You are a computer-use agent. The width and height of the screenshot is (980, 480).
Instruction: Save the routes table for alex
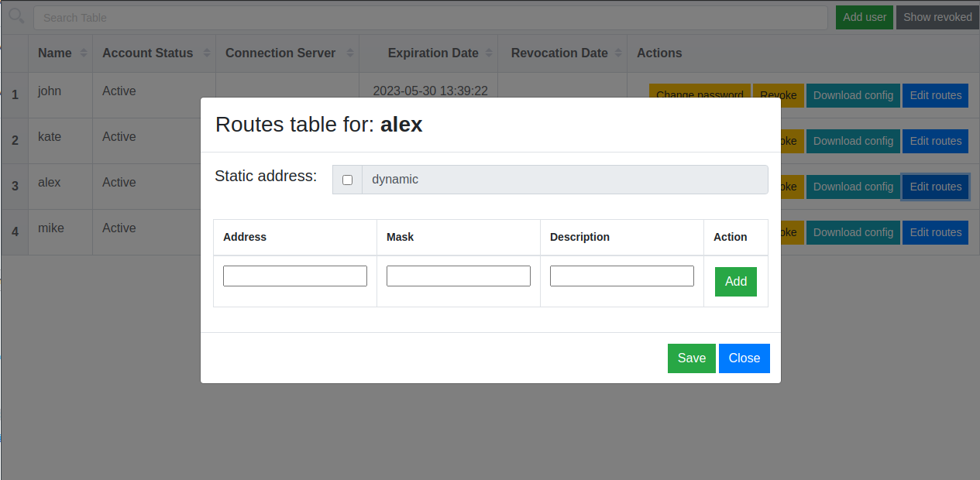tap(691, 358)
